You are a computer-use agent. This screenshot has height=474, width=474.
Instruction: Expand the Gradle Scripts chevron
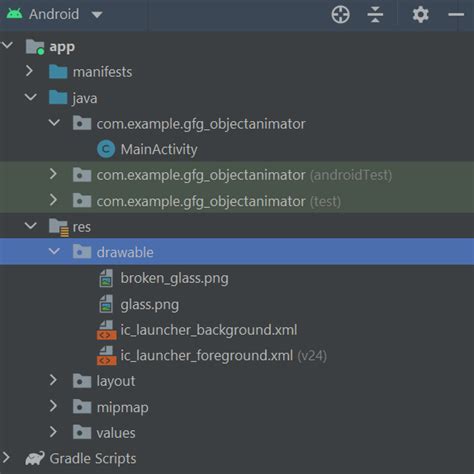point(6,458)
